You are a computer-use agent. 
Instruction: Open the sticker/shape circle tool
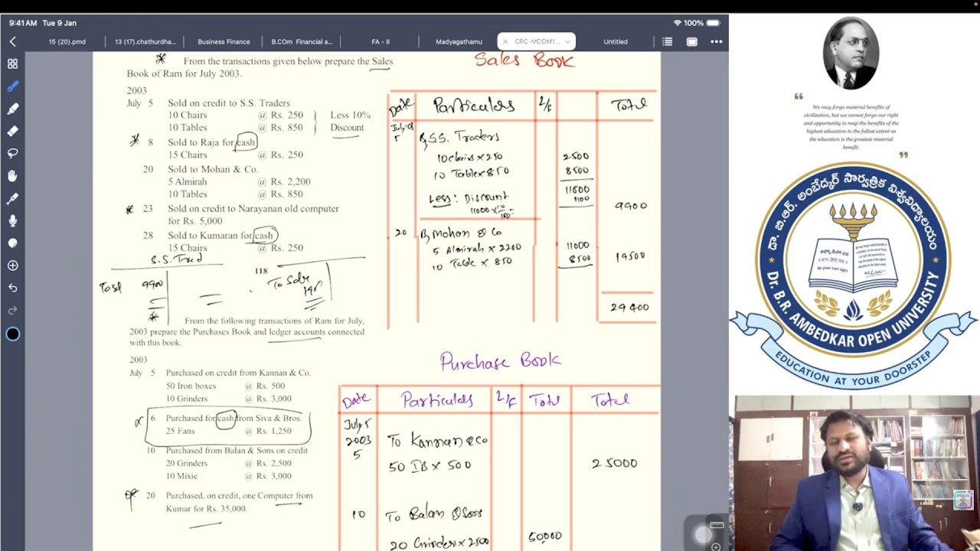12,243
